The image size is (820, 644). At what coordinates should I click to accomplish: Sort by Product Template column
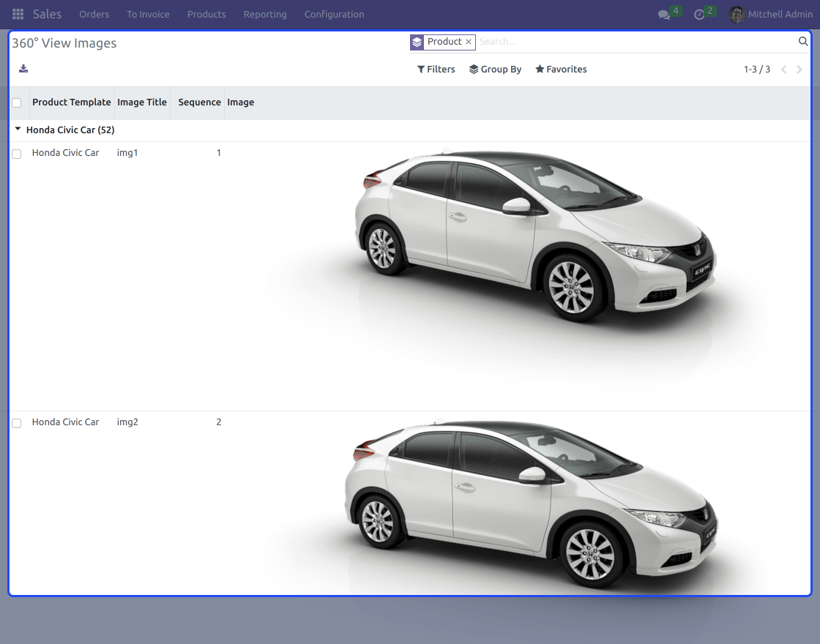click(x=72, y=102)
